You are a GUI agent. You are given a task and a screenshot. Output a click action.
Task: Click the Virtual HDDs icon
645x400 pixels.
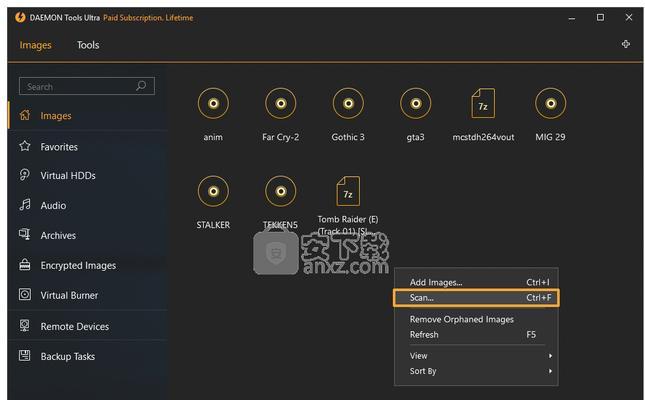[x=25, y=175]
